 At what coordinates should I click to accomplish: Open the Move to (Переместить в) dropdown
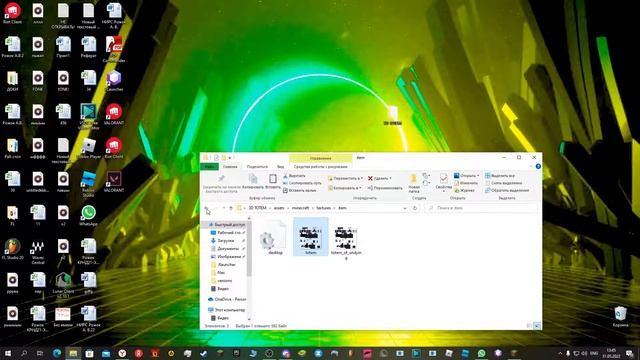pos(344,178)
